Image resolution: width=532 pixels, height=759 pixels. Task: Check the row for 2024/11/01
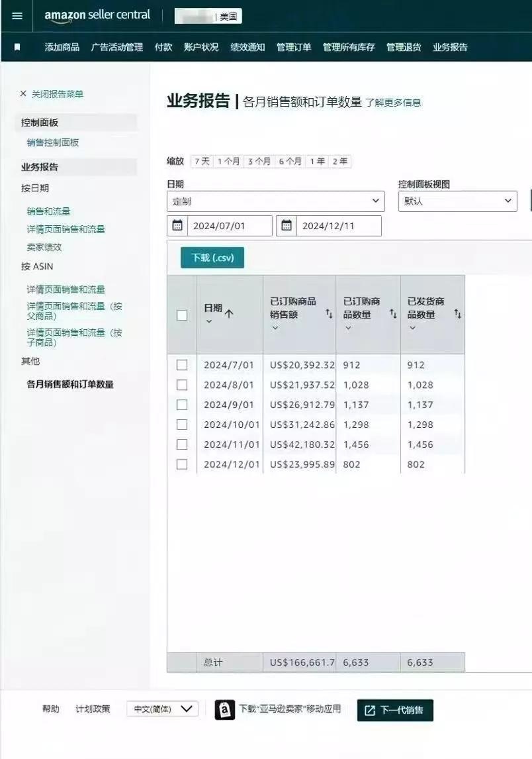click(x=182, y=444)
